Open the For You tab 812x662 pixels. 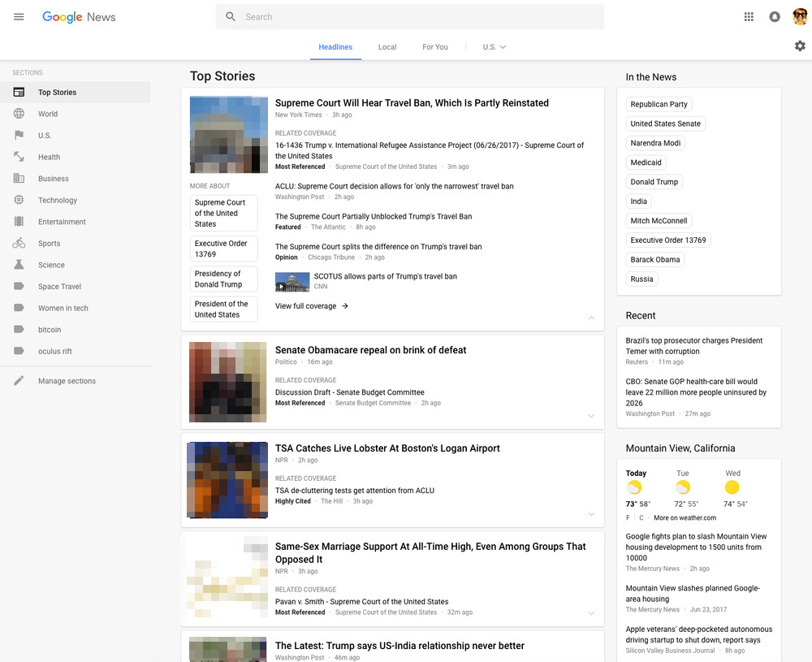435,47
